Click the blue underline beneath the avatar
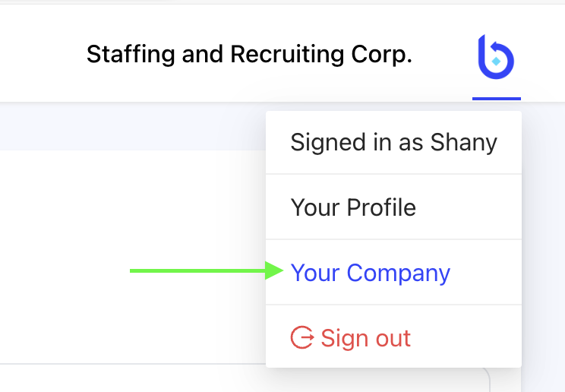 (497, 98)
